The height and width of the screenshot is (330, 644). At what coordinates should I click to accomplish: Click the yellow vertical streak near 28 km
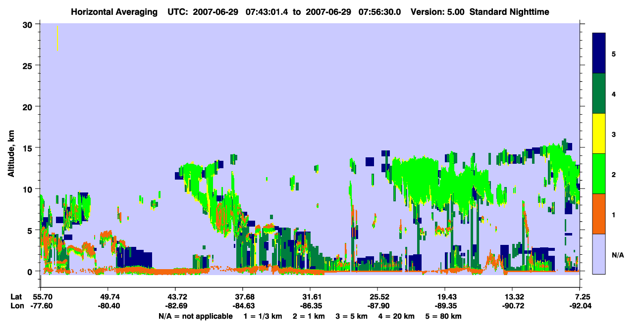57,38
